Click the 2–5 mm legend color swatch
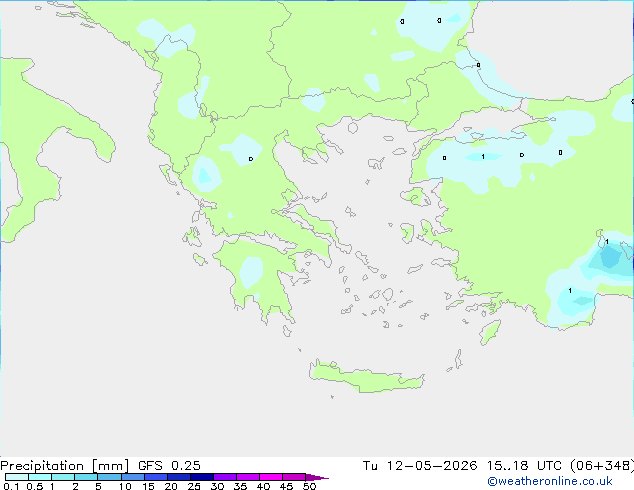The height and width of the screenshot is (490, 634). tap(86, 477)
